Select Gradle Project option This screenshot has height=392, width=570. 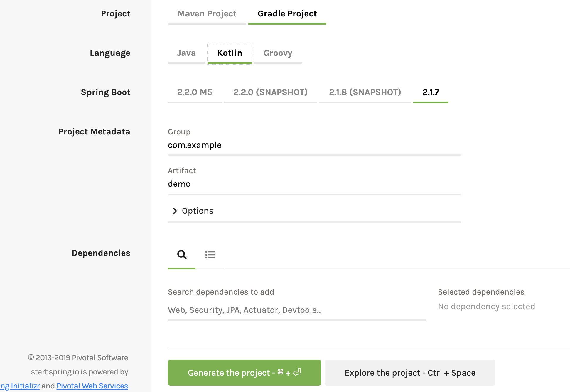(287, 14)
